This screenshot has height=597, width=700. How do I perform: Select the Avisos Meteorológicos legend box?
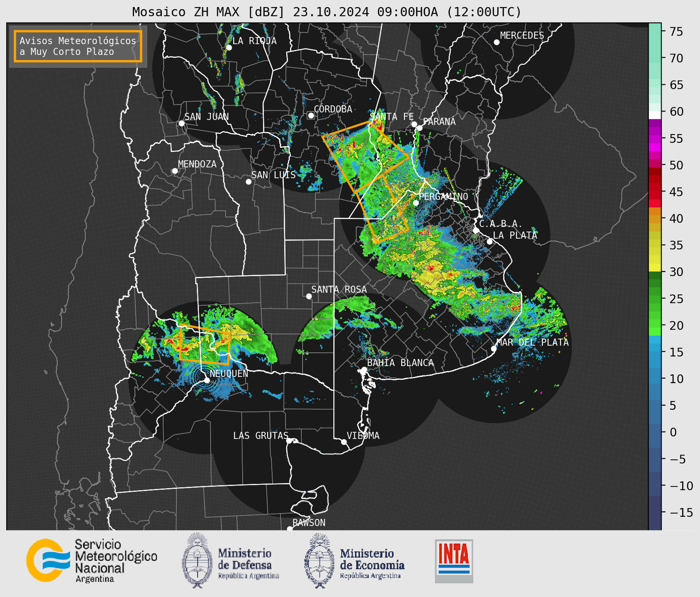(78, 46)
